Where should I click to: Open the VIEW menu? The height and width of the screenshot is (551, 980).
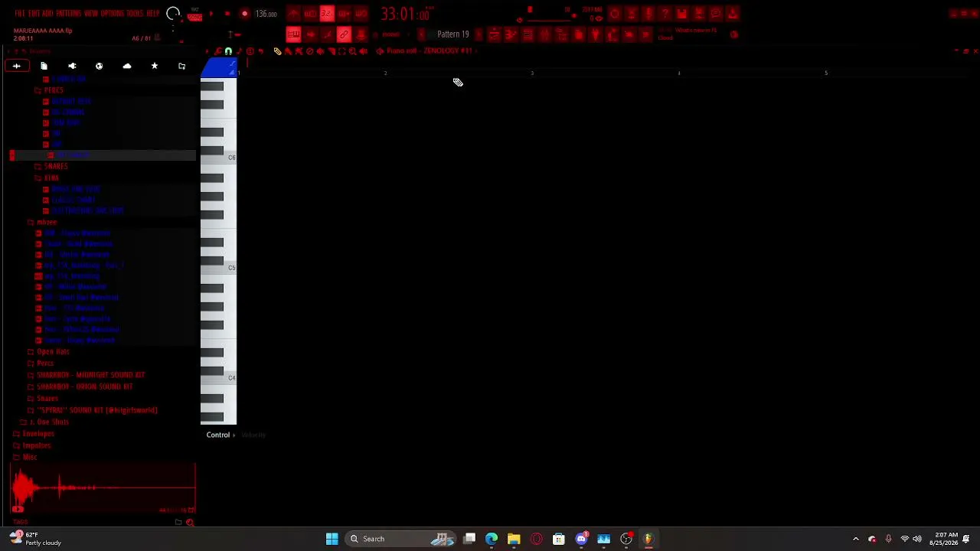[91, 14]
